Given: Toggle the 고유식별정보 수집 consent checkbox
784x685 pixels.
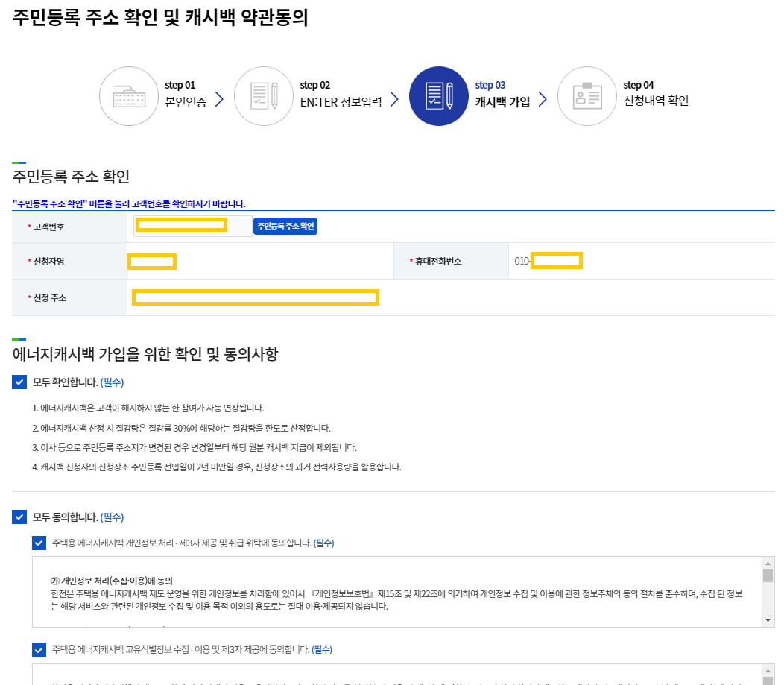Looking at the screenshot, I should [39, 649].
